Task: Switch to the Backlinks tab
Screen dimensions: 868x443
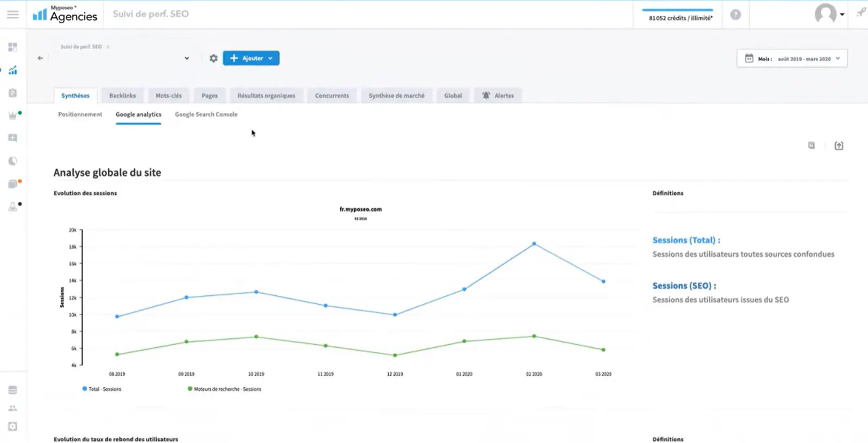Action: click(x=122, y=96)
